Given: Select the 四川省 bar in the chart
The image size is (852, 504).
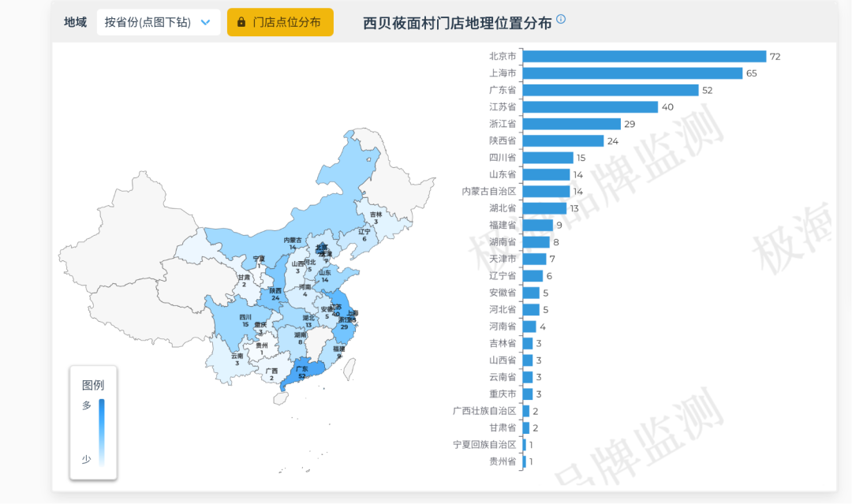Looking at the screenshot, I should [547, 158].
